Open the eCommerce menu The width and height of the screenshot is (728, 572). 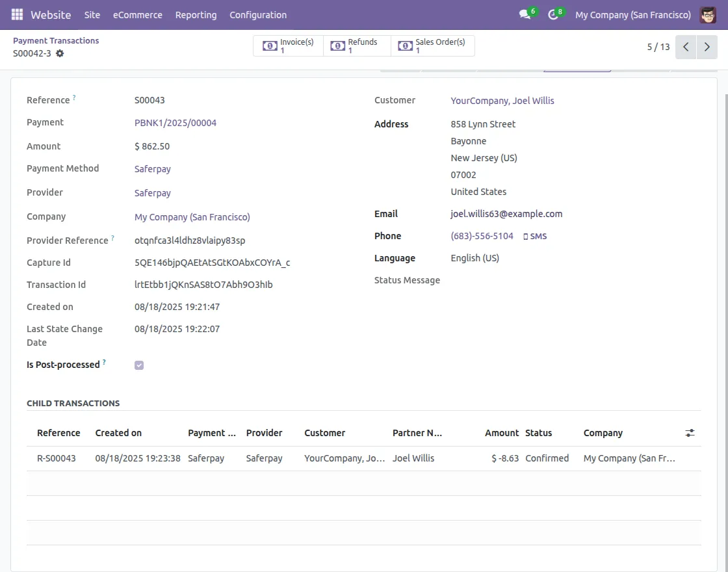tap(138, 14)
